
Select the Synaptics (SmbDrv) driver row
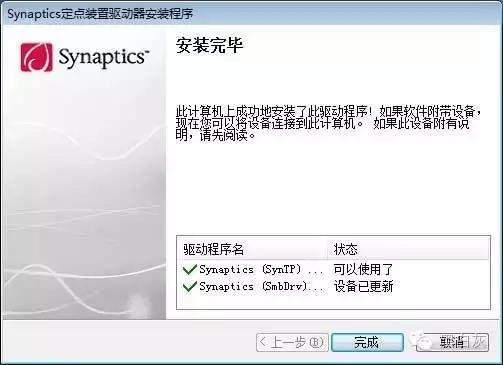(333, 287)
